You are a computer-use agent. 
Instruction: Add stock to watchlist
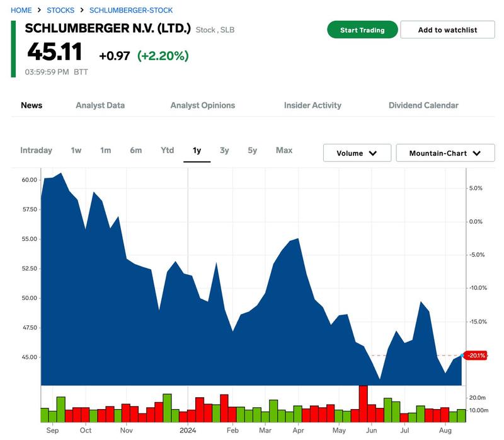pyautogui.click(x=447, y=30)
